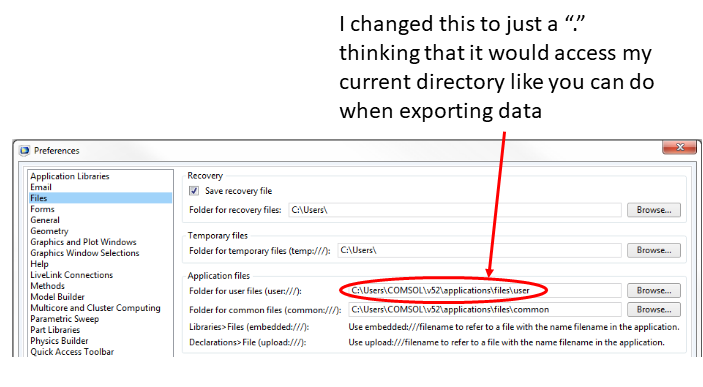Select Quick Access Toolbar category

coord(72,352)
